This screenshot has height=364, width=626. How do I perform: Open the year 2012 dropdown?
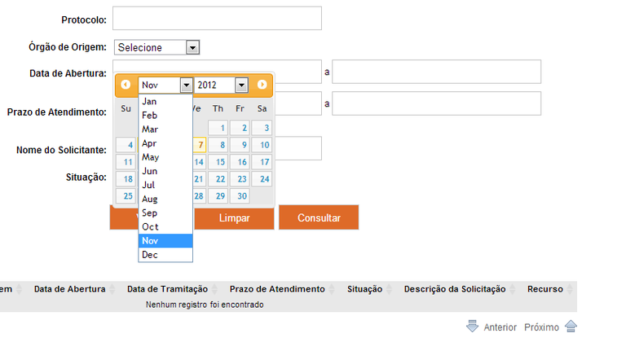coord(241,85)
